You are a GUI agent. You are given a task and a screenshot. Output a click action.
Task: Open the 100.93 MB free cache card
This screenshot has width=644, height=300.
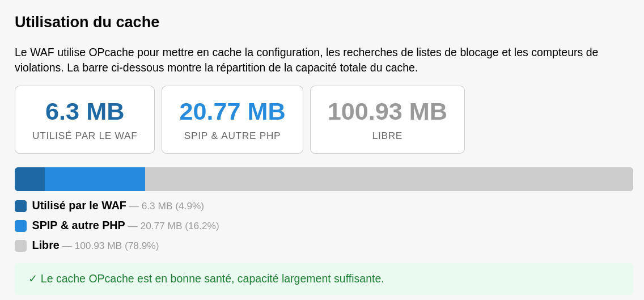(387, 120)
